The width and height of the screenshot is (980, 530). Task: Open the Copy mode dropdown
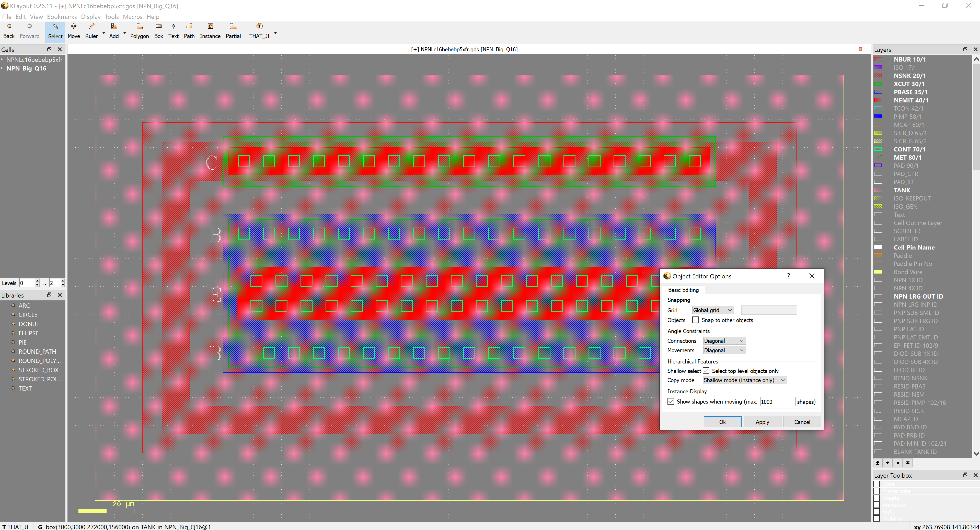point(744,380)
